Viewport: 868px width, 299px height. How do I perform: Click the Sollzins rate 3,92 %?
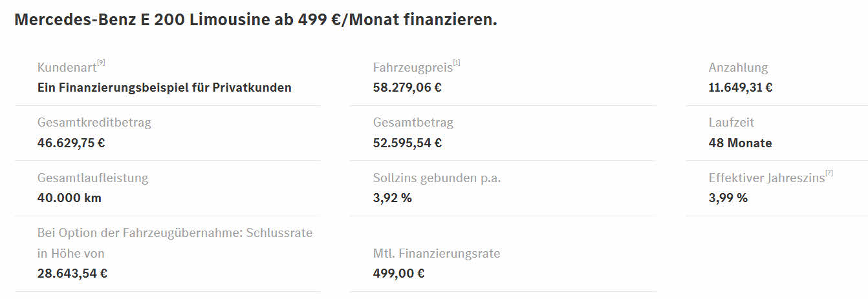(x=392, y=198)
